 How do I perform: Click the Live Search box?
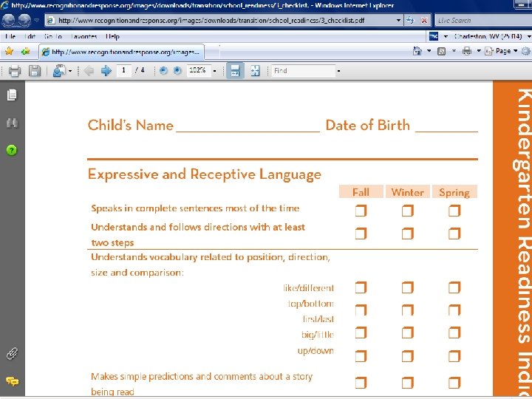483,21
